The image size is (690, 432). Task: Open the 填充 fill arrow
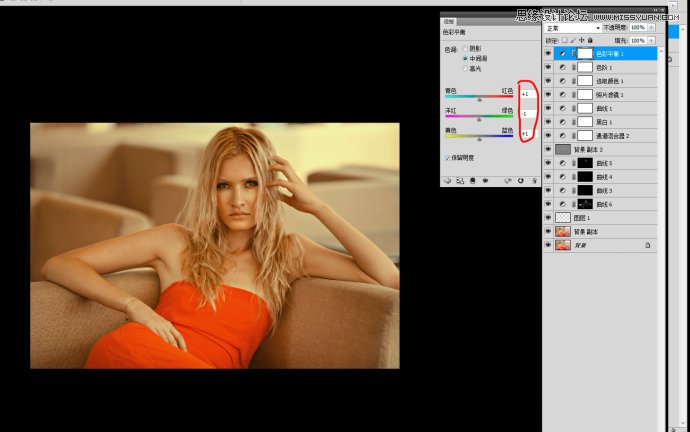tap(652, 40)
